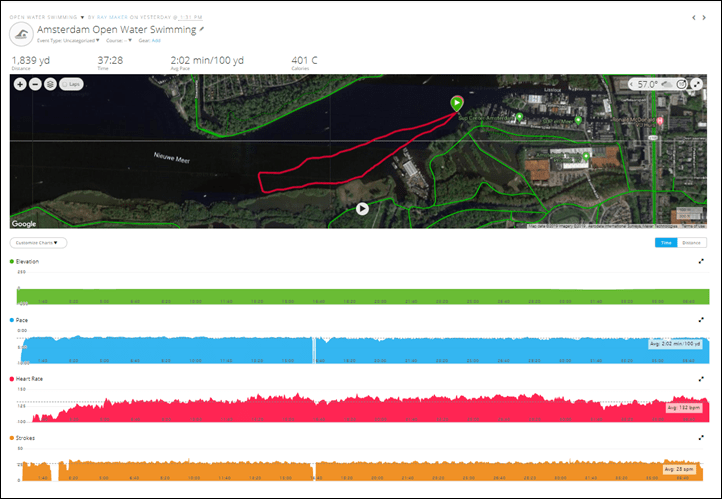Viewport: 722px width, 499px height.
Task: Open the map layers selector
Action: 51,84
